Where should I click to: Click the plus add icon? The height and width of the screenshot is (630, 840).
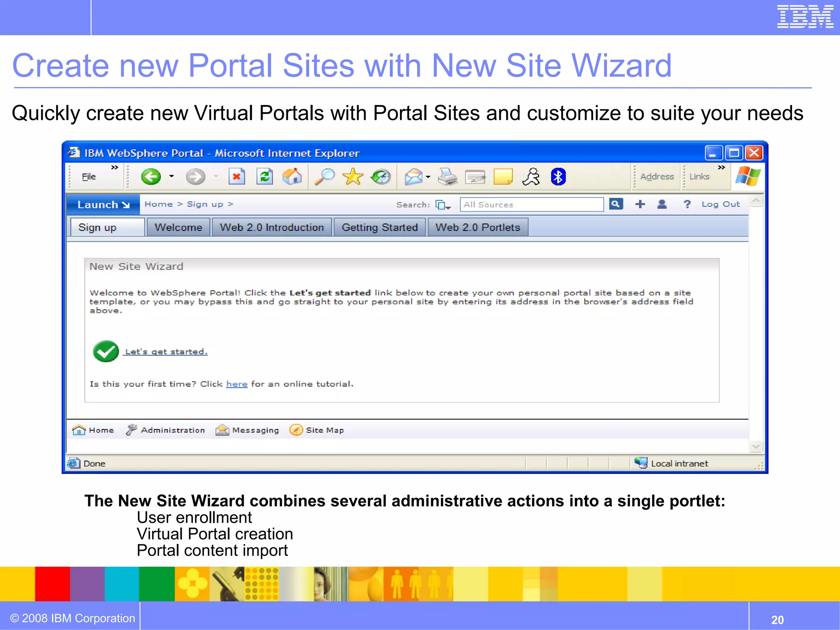point(640,204)
